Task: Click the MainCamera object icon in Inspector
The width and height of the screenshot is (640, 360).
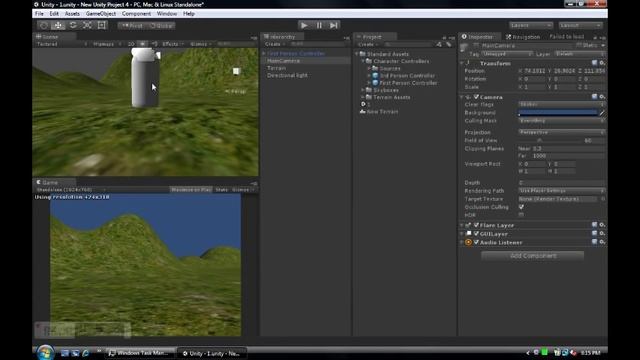Action: coord(464,47)
